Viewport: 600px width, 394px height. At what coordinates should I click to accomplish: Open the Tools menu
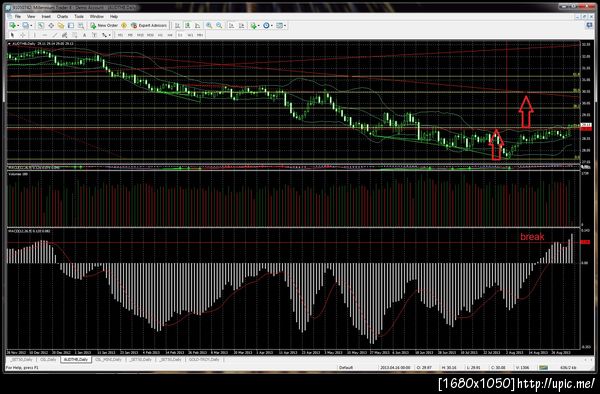(x=79, y=16)
